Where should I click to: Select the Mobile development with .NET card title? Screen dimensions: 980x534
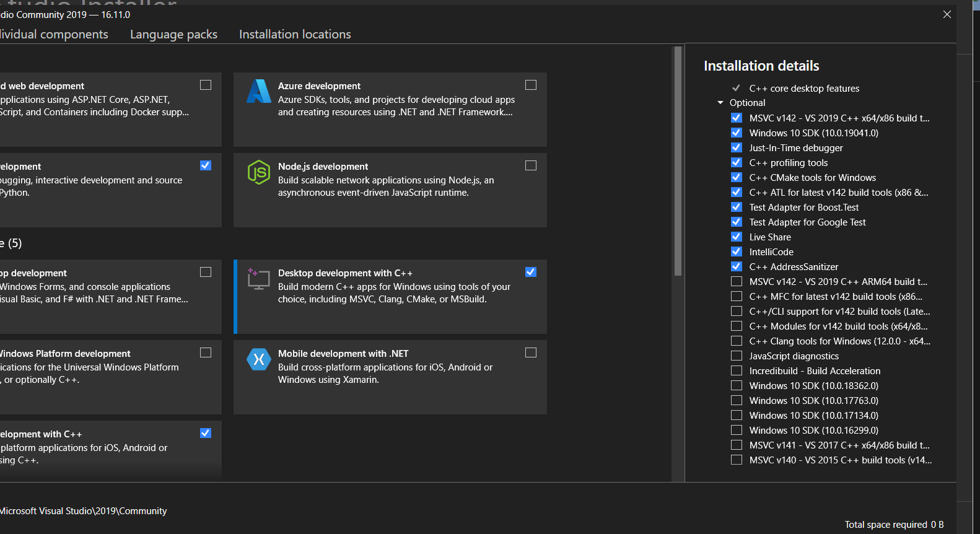[x=343, y=354]
